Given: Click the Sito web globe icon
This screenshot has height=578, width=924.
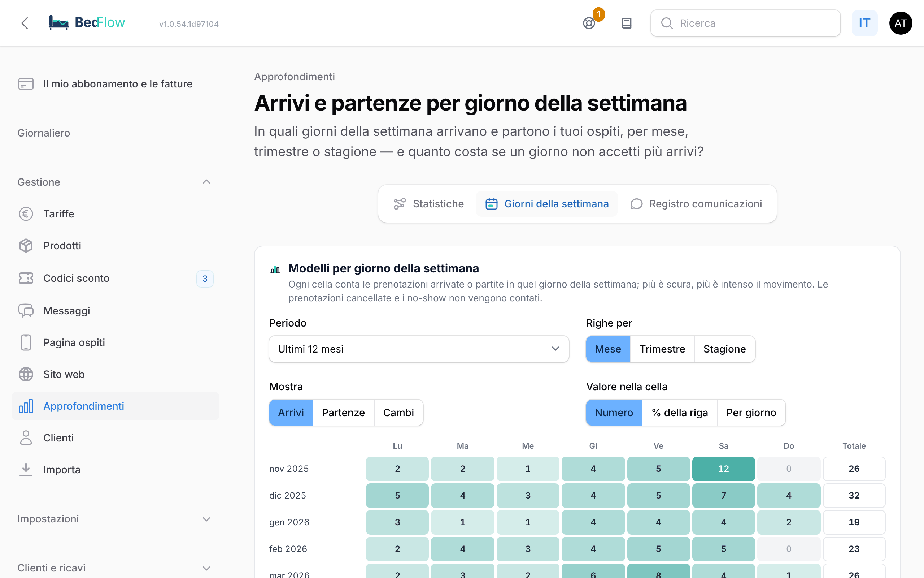Looking at the screenshot, I should [26, 374].
